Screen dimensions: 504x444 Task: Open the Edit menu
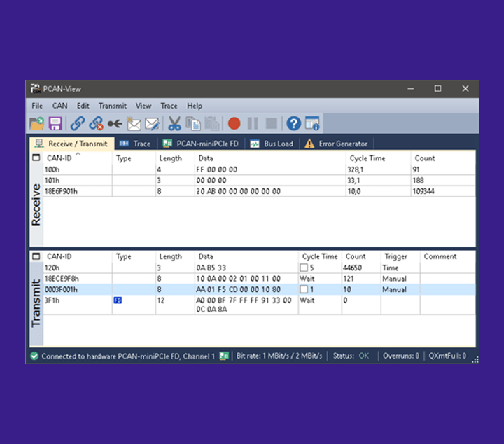click(83, 106)
